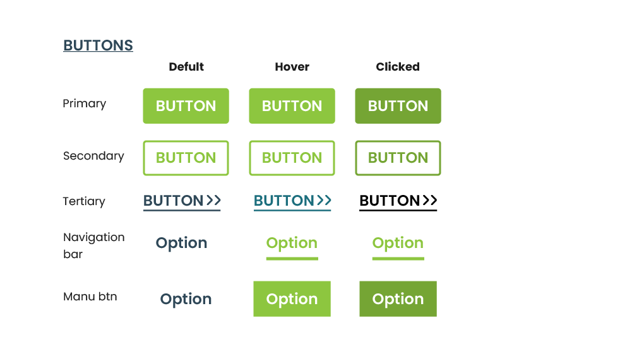
Task: Choose the default Manu btn Option
Action: point(186,299)
